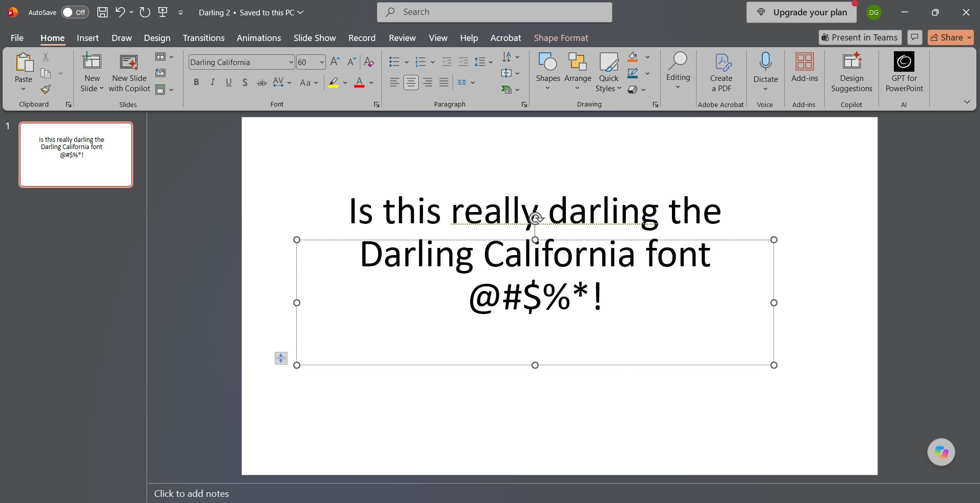Click the Clear All Formatting icon
The width and height of the screenshot is (980, 503).
[369, 62]
